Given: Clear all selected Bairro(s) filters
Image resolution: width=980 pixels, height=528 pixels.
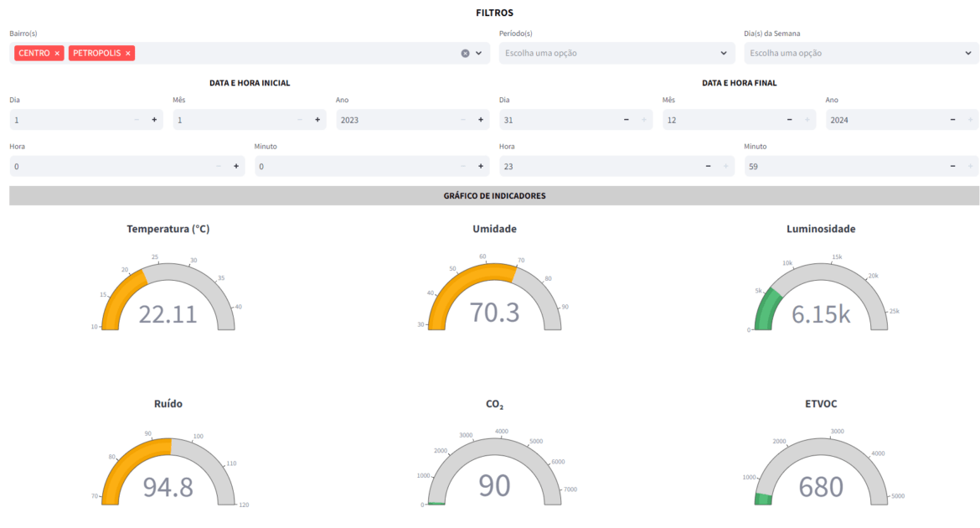Looking at the screenshot, I should pos(465,54).
